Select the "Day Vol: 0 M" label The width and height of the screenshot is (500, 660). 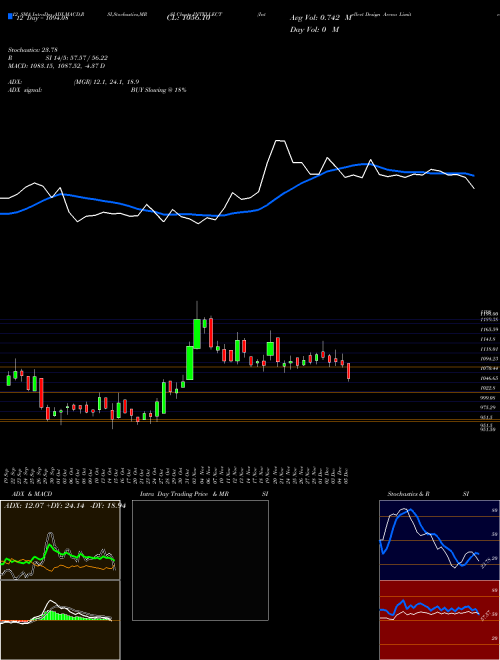(x=314, y=30)
